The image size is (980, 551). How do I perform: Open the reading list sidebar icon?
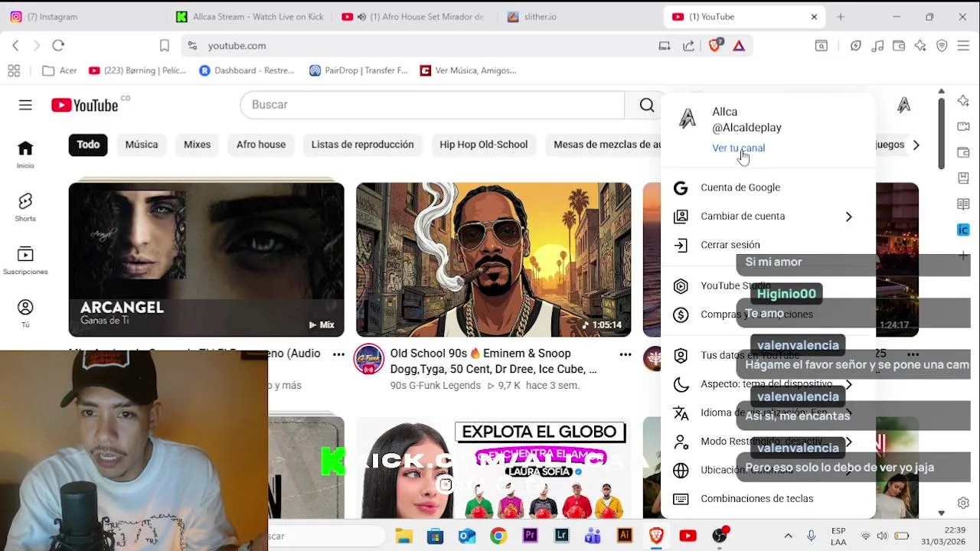tap(963, 204)
